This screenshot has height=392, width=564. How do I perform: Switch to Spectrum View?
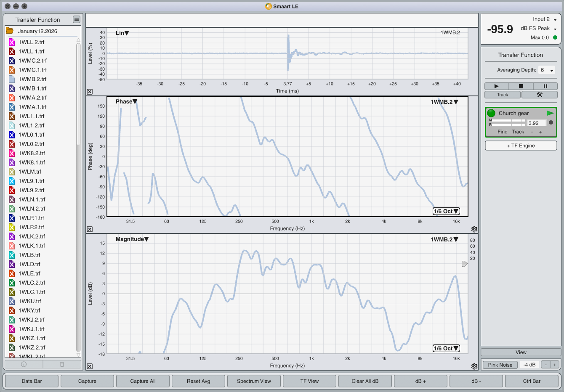254,381
